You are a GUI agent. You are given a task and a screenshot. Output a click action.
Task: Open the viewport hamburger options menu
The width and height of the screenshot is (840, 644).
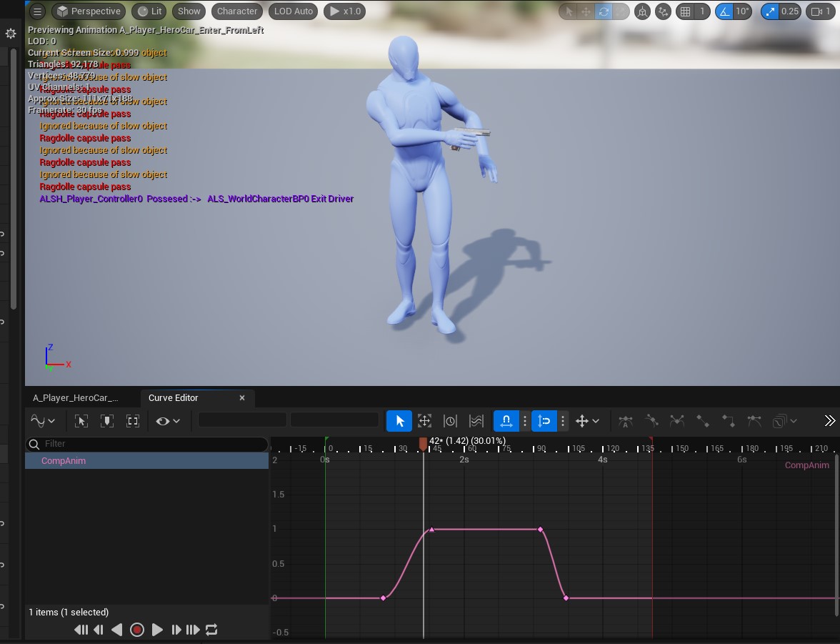coord(37,11)
